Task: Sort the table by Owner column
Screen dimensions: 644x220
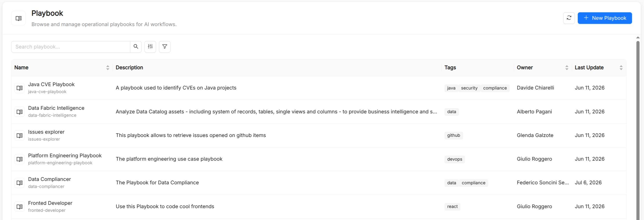Action: tap(567, 68)
